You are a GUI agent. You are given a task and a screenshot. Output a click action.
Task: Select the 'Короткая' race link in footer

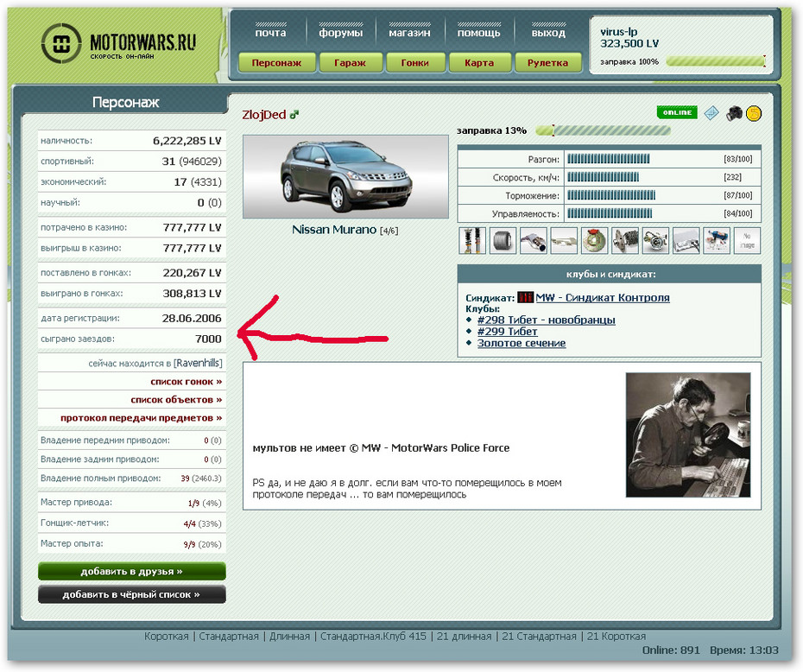point(167,636)
